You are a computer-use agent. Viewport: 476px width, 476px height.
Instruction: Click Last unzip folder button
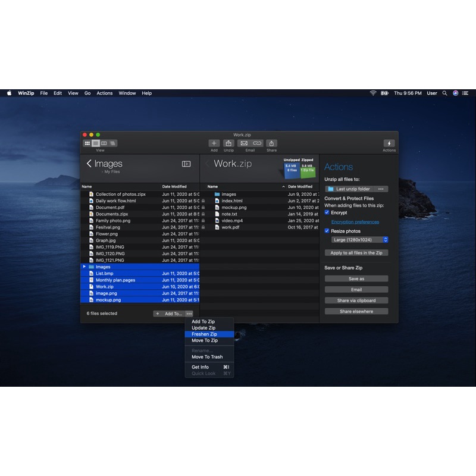pyautogui.click(x=350, y=189)
